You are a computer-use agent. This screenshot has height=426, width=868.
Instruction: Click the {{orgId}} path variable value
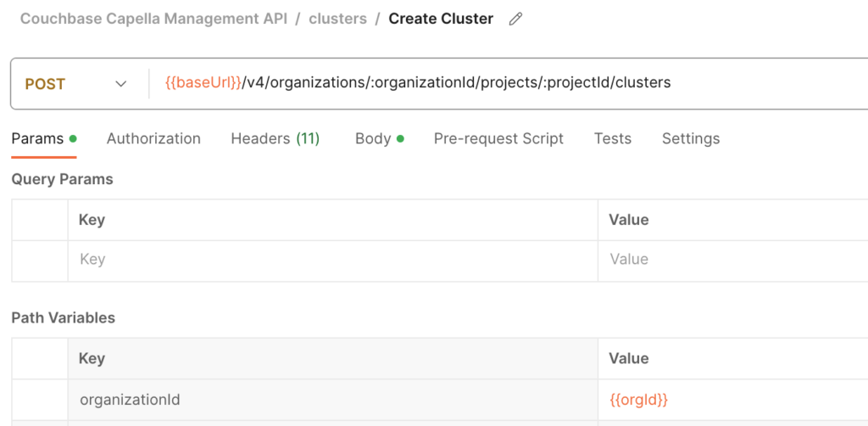pyautogui.click(x=638, y=400)
